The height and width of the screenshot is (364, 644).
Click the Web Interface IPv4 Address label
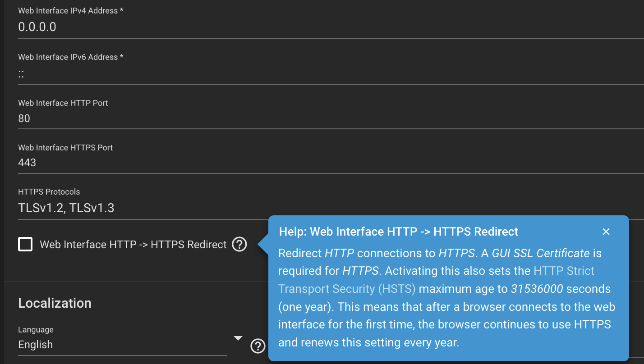pyautogui.click(x=70, y=11)
